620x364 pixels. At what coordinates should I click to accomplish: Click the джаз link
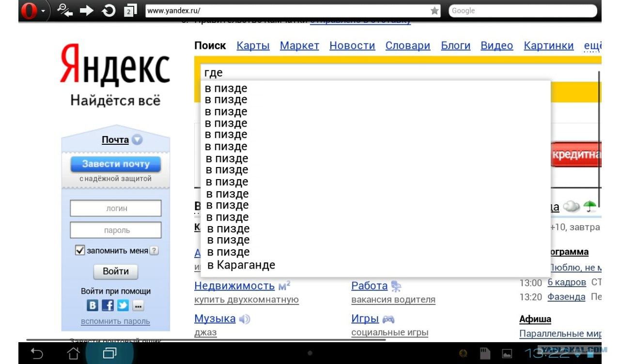click(x=206, y=333)
